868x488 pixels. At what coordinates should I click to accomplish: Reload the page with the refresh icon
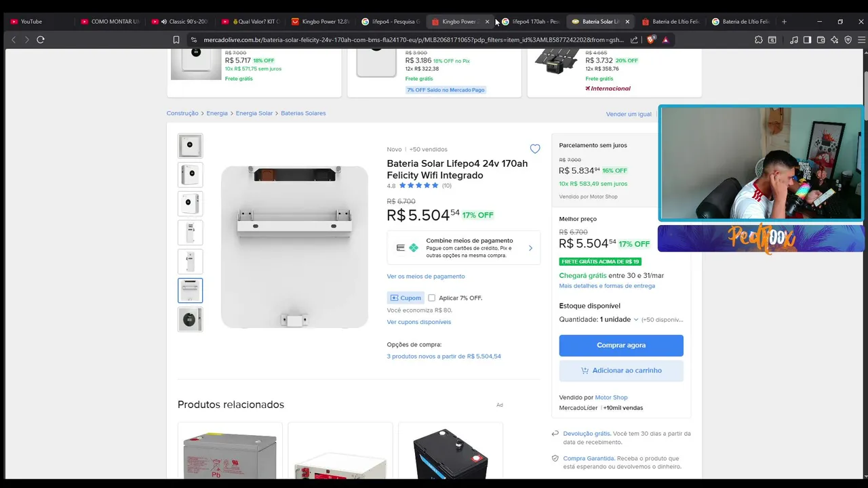41,40
